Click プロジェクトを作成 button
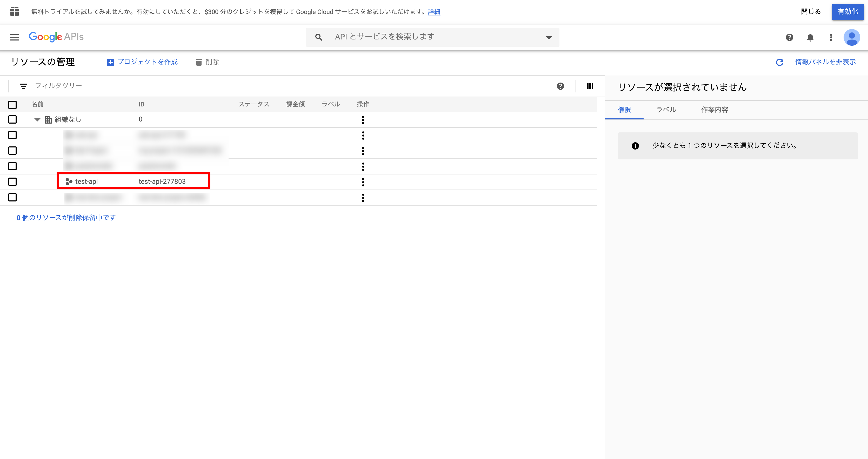The width and height of the screenshot is (868, 459). pos(143,62)
